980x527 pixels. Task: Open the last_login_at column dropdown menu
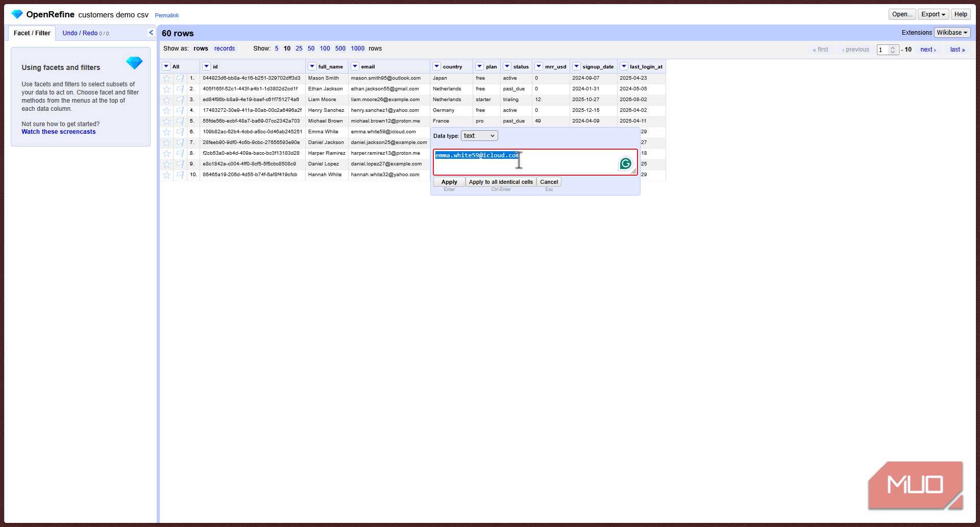[x=624, y=66]
